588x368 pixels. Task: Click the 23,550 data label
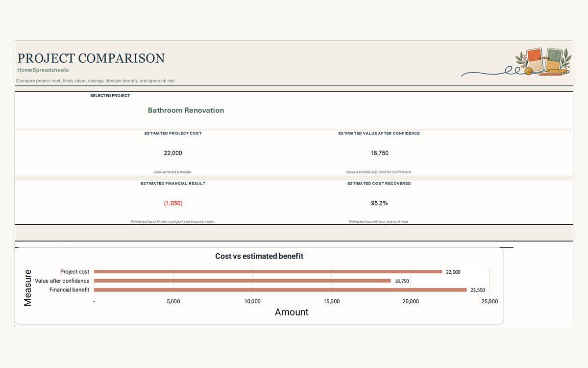click(x=478, y=290)
